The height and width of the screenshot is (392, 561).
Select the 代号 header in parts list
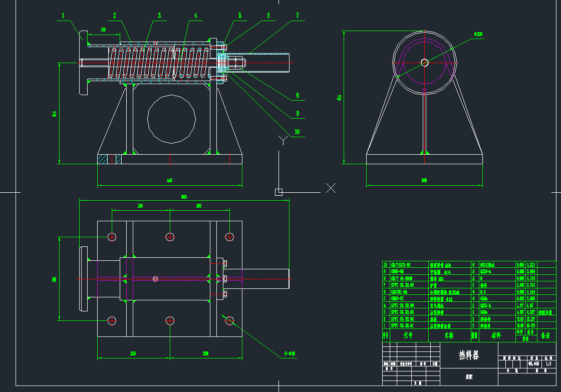point(408,335)
